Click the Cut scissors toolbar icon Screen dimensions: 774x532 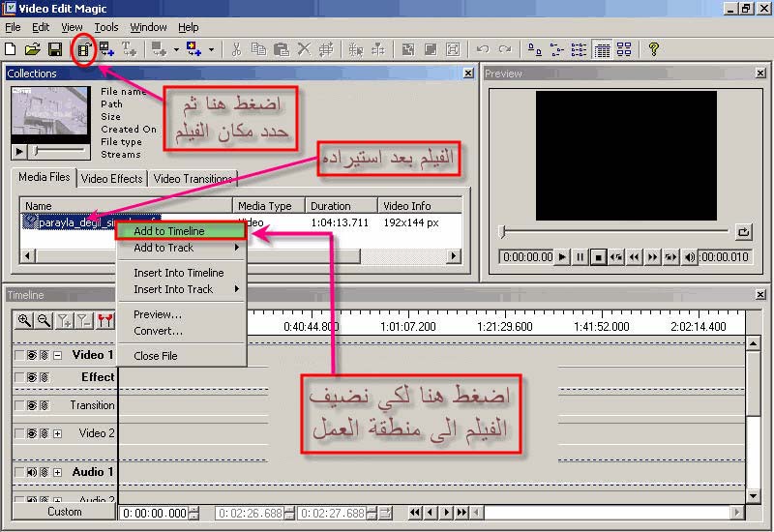[x=236, y=49]
